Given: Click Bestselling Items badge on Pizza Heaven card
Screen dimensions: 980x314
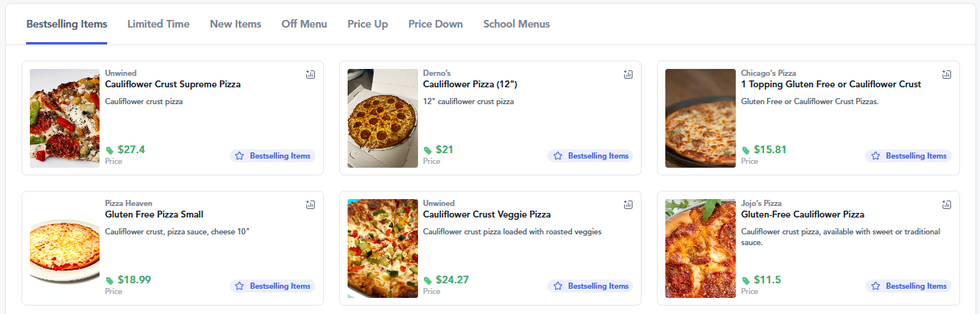Looking at the screenshot, I should 273,286.
